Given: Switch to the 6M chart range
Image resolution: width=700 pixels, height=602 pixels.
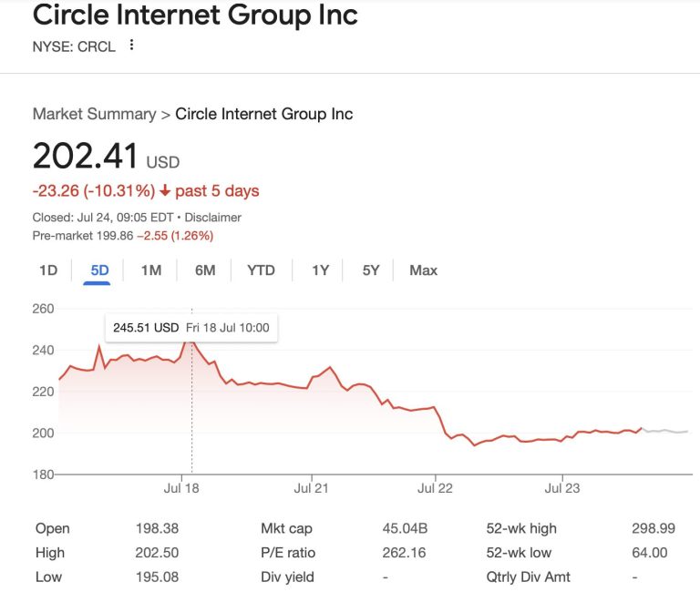Looking at the screenshot, I should [205, 270].
